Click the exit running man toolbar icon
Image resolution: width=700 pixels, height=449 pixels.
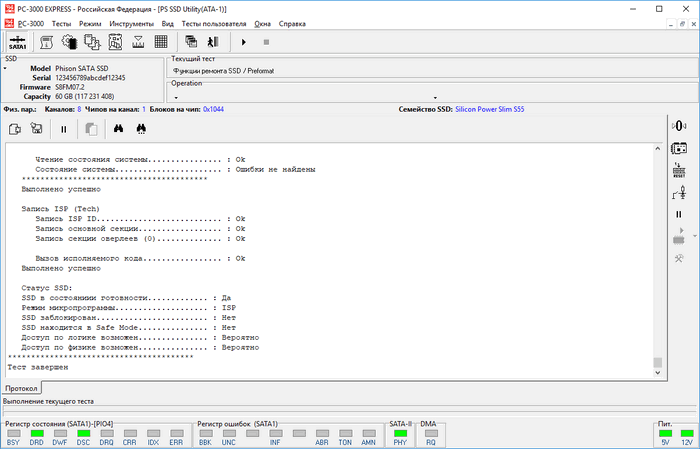pyautogui.click(x=212, y=41)
